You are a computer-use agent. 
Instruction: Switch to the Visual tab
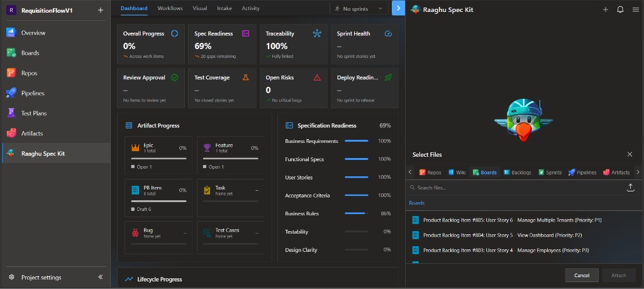199,8
